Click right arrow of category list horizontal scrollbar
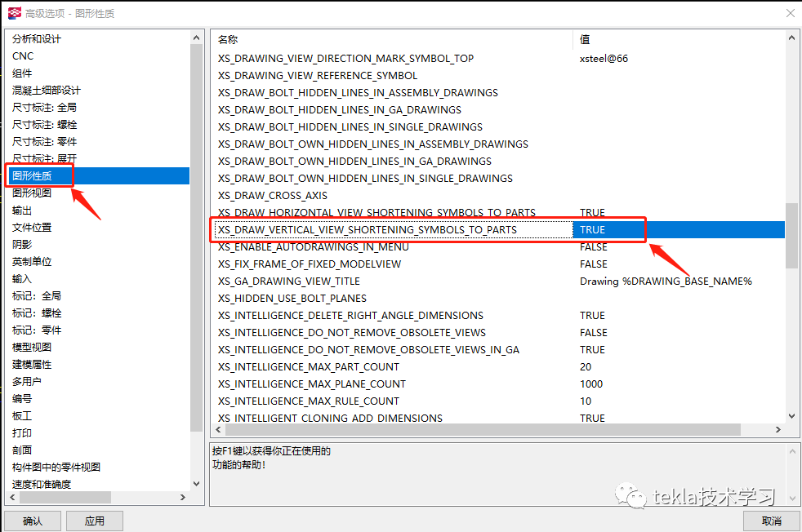 pos(183,497)
